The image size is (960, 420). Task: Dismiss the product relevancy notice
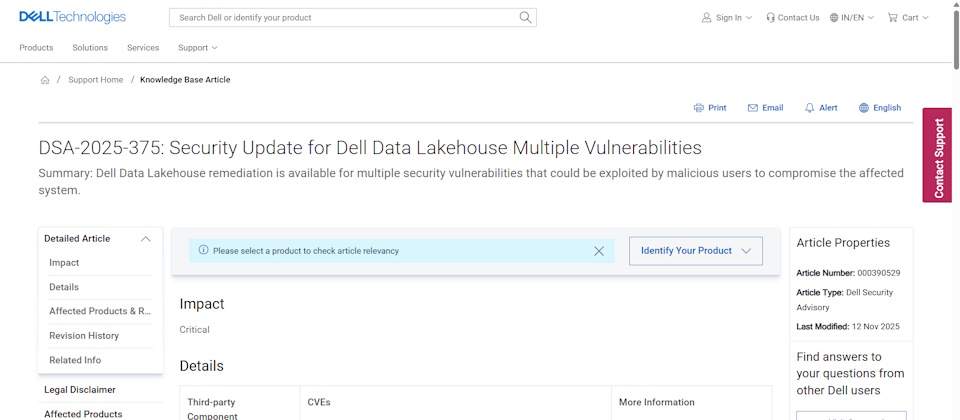pos(599,251)
